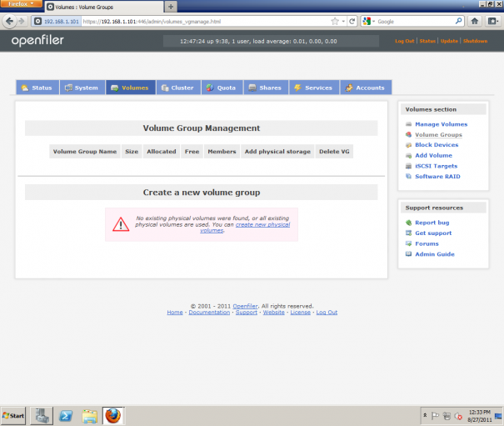Click the Admin Guide book icon
This screenshot has width=504, height=426.
point(408,254)
